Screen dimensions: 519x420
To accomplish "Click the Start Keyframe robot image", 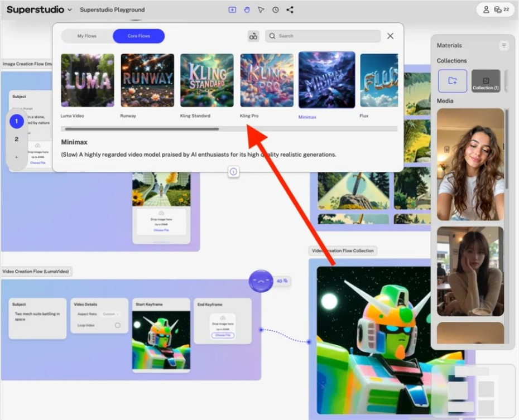I will click(x=161, y=340).
